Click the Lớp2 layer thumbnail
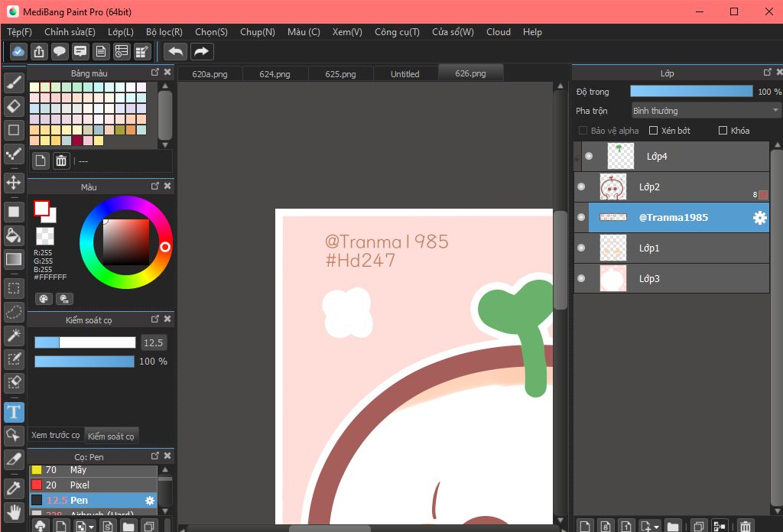Screen dimensions: 783x532 pos(612,187)
